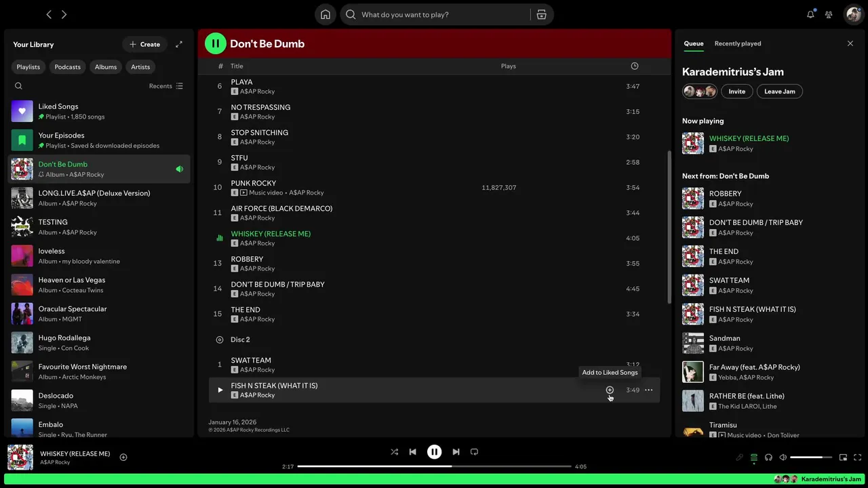Sort tracks by duration clock icon

pyautogui.click(x=635, y=66)
